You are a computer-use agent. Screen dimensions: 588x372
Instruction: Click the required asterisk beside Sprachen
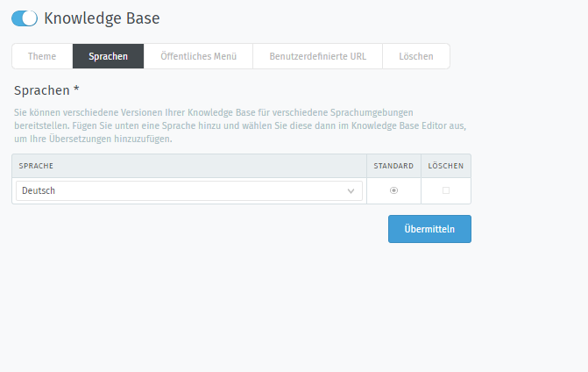tap(76, 89)
